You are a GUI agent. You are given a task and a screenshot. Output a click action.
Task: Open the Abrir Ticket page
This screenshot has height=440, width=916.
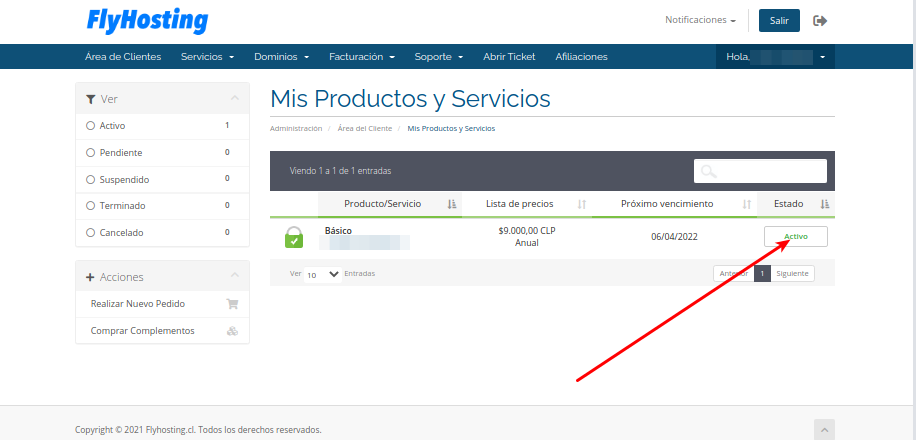point(509,57)
